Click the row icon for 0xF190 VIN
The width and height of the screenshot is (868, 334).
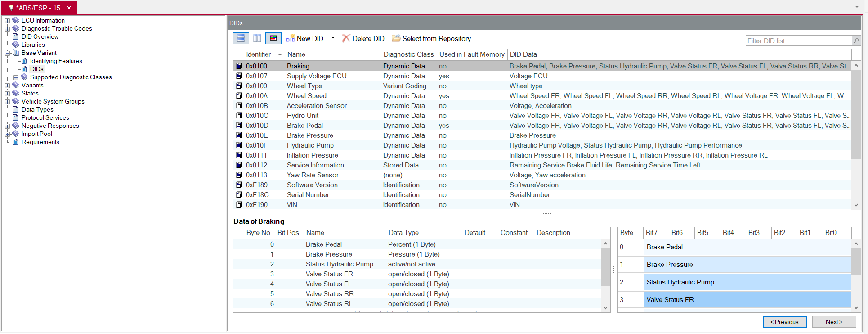coord(239,205)
